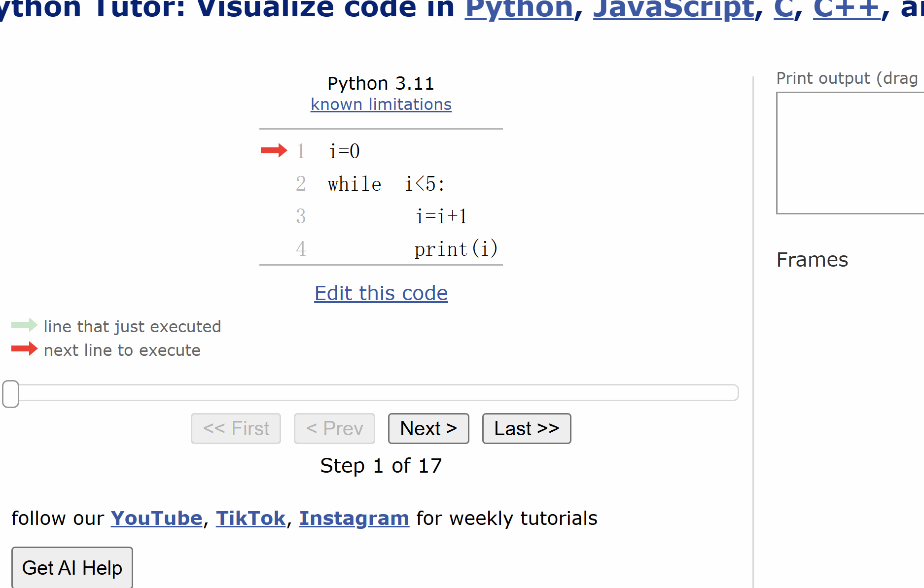The height and width of the screenshot is (588, 924).
Task: Open the known limitations link
Action: pyautogui.click(x=381, y=104)
